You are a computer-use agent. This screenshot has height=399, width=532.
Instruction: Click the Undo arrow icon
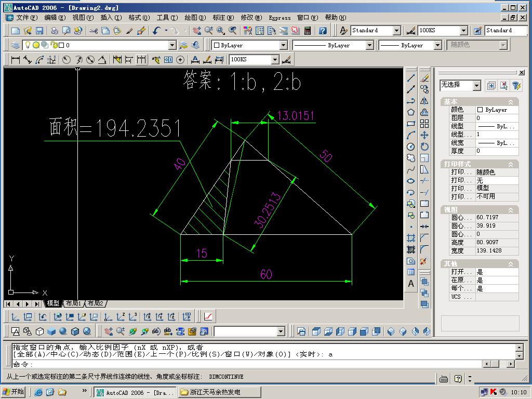point(156,31)
